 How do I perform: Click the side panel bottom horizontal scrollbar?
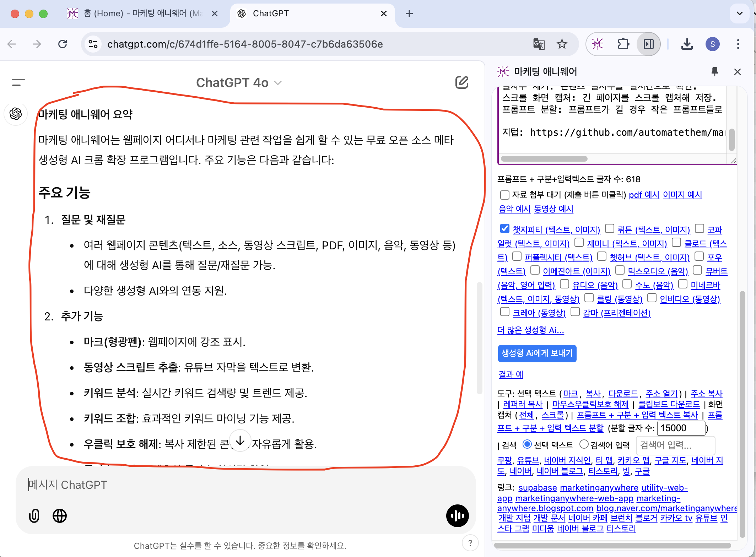tap(612, 545)
